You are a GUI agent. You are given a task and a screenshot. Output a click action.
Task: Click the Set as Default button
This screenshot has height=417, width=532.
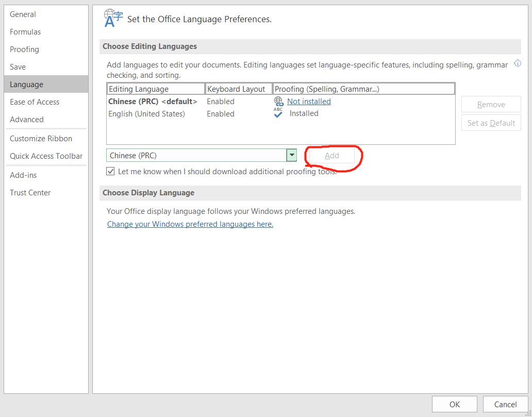[491, 123]
